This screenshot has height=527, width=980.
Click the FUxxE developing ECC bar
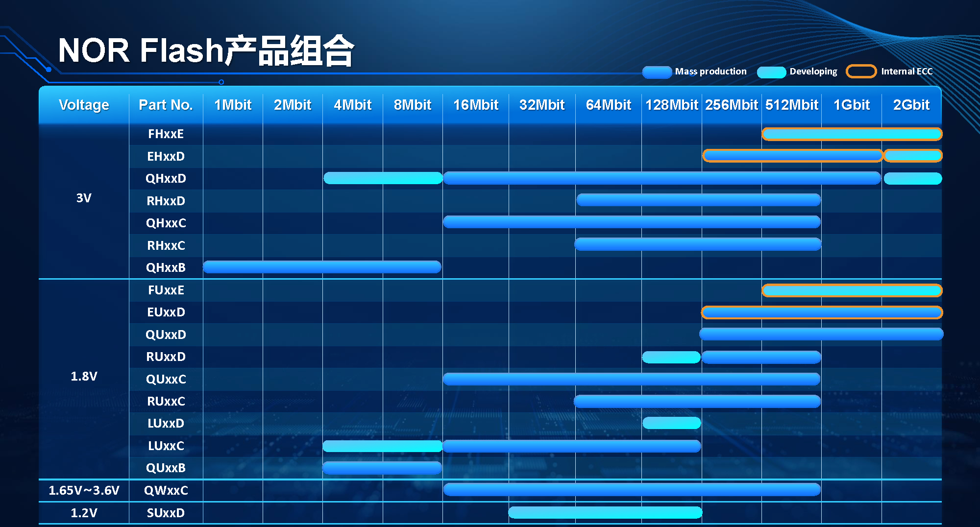click(852, 290)
